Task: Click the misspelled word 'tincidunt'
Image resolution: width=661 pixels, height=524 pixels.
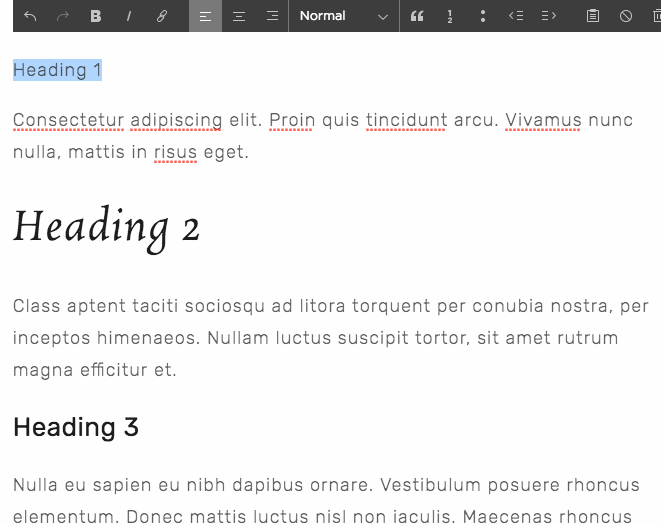Action: [406, 121]
